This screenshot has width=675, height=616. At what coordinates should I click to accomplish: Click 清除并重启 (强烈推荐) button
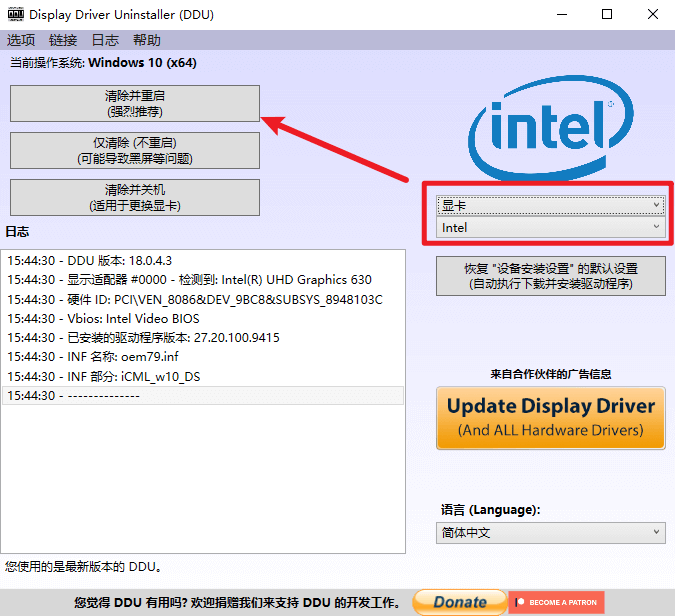coord(135,103)
